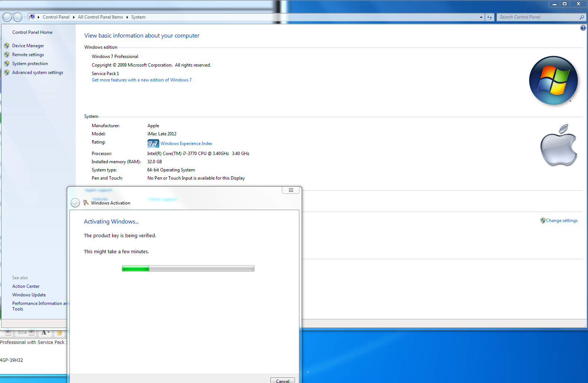
Task: Click "View basic information about your computer" heading
Action: point(142,36)
